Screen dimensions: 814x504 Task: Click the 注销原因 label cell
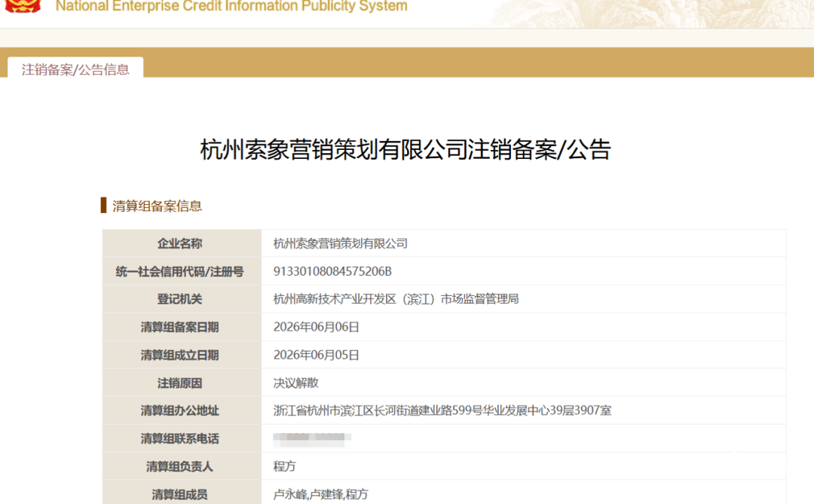(182, 383)
